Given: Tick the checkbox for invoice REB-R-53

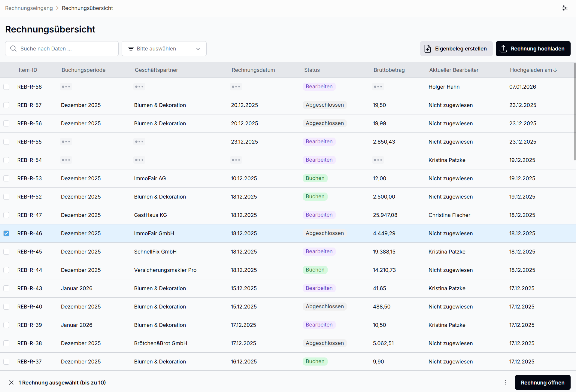Looking at the screenshot, I should coord(6,178).
